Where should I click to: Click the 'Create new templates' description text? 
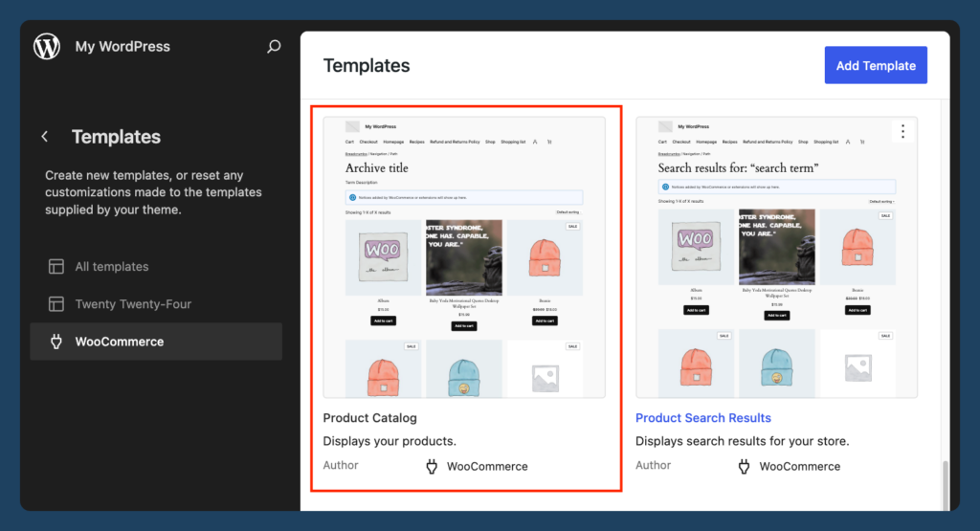(153, 192)
